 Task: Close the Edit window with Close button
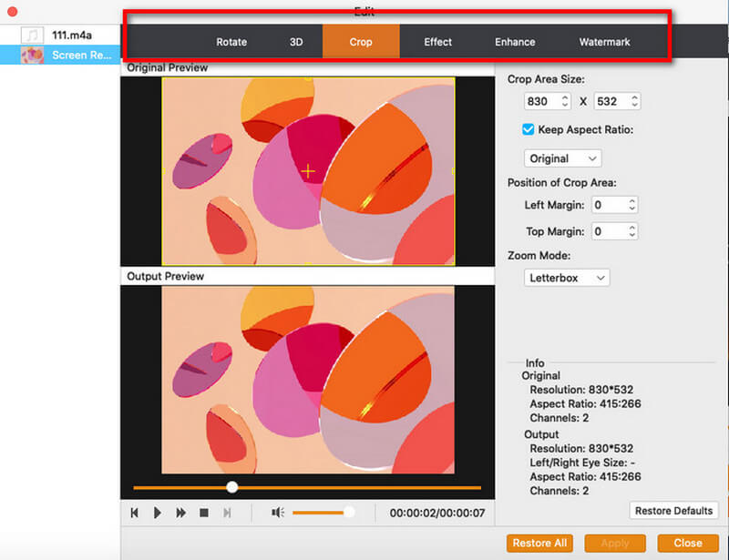(x=687, y=543)
